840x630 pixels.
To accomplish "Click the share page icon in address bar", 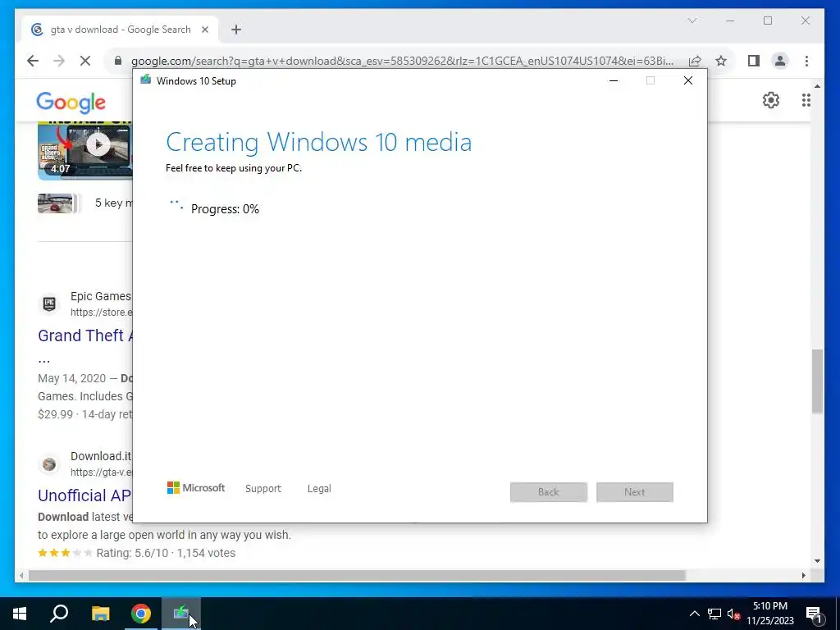I will (x=695, y=61).
